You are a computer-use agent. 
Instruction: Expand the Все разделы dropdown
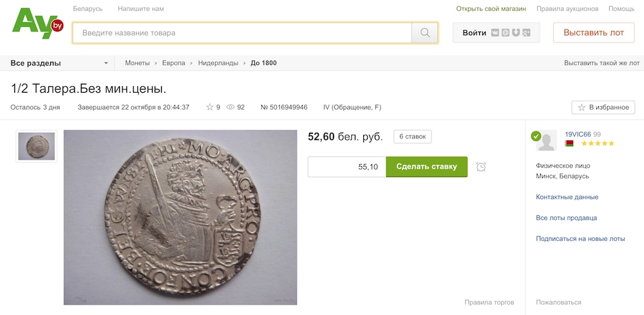pos(59,63)
